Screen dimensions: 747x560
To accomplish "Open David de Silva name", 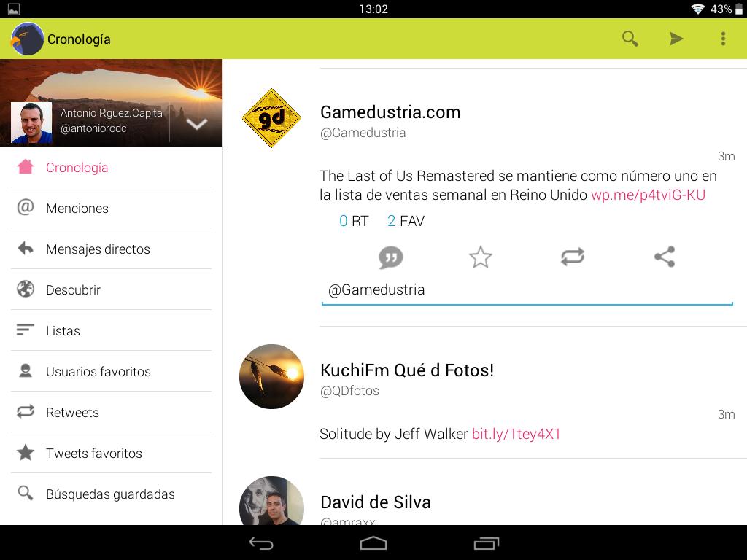I will point(376,502).
